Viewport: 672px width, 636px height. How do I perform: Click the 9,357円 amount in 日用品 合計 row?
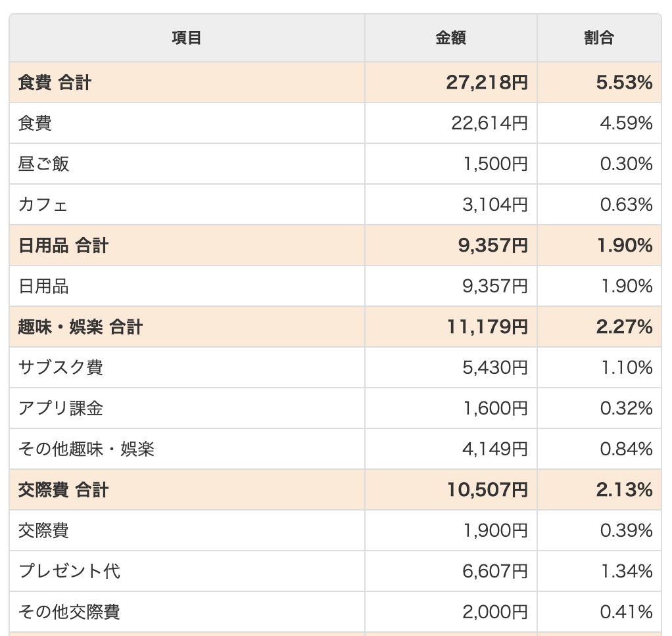[492, 246]
